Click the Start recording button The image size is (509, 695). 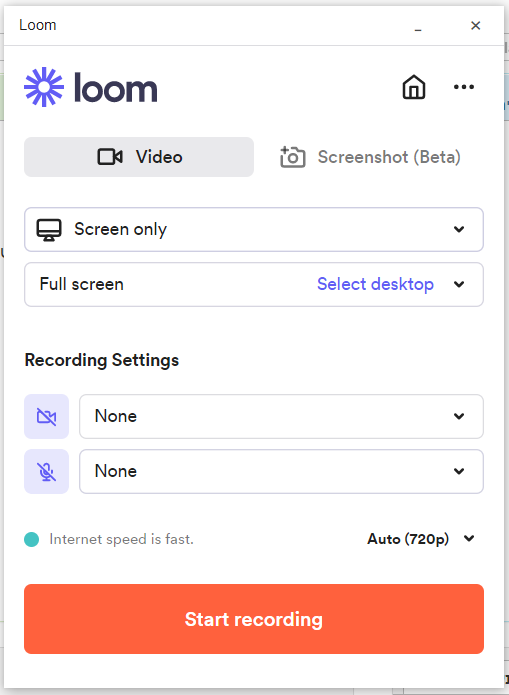[254, 619]
